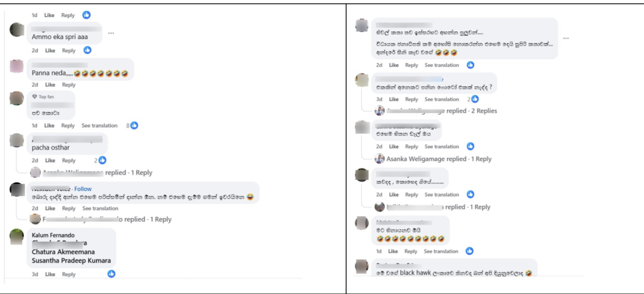644x294 pixels.
Task: Click the Top fan badge diamond icon
Action: pyautogui.click(x=35, y=97)
